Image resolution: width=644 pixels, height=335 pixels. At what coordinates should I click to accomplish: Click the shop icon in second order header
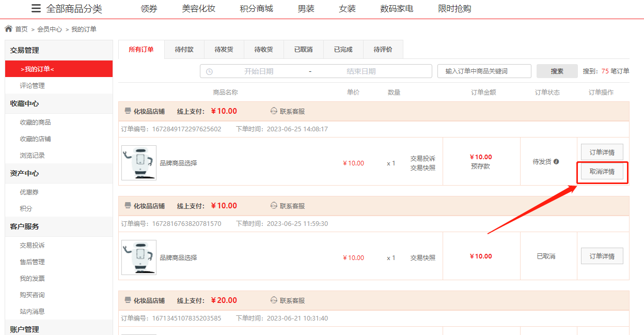(128, 206)
